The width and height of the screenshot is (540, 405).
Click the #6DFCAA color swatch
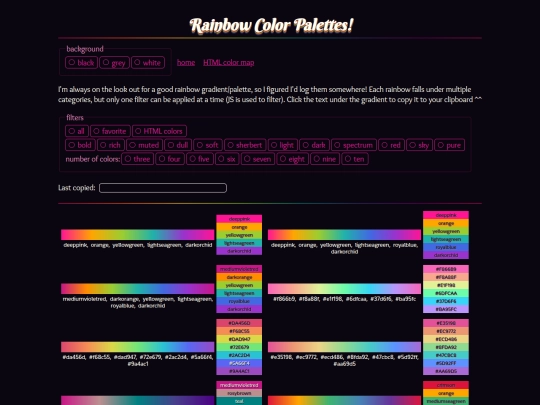pos(446,293)
